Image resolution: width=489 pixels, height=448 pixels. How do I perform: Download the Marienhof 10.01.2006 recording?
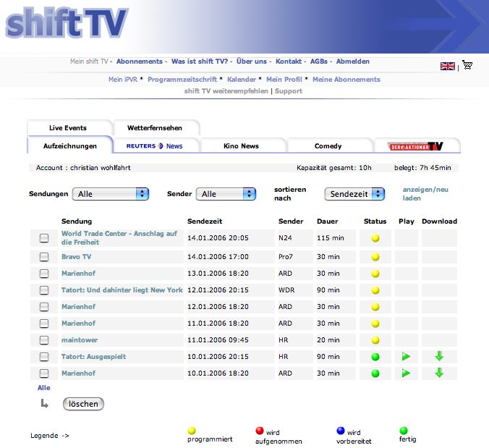pyautogui.click(x=439, y=373)
